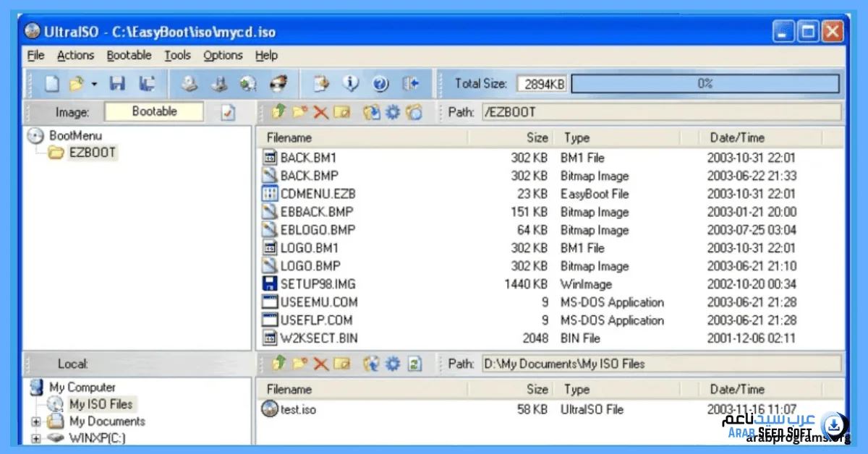Image resolution: width=868 pixels, height=454 pixels.
Task: Expand the WINXP(C:) drive node
Action: coord(36,438)
